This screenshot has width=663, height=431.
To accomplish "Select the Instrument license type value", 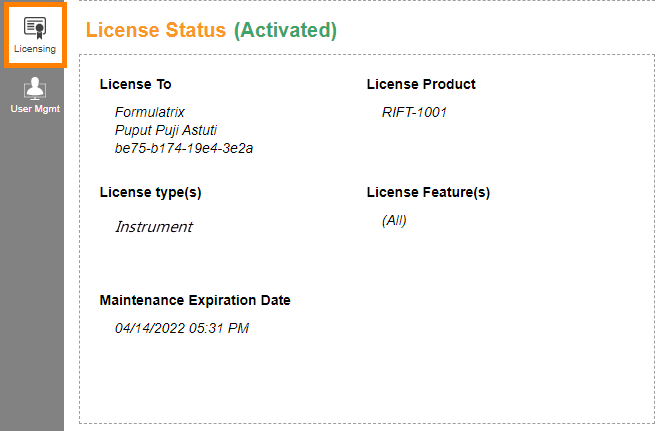I will (x=154, y=226).
